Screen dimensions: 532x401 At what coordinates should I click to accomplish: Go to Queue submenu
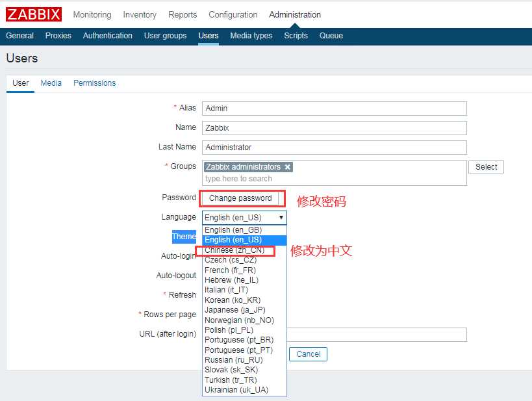(331, 36)
